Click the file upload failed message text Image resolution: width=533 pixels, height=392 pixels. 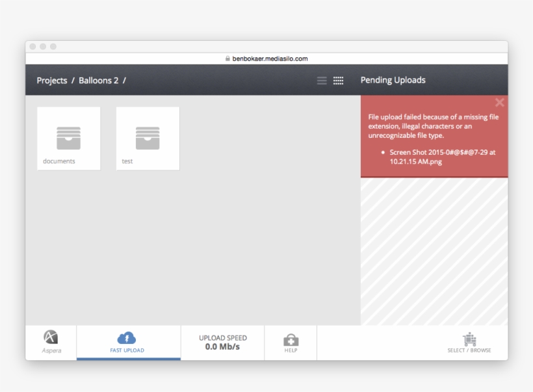434,126
